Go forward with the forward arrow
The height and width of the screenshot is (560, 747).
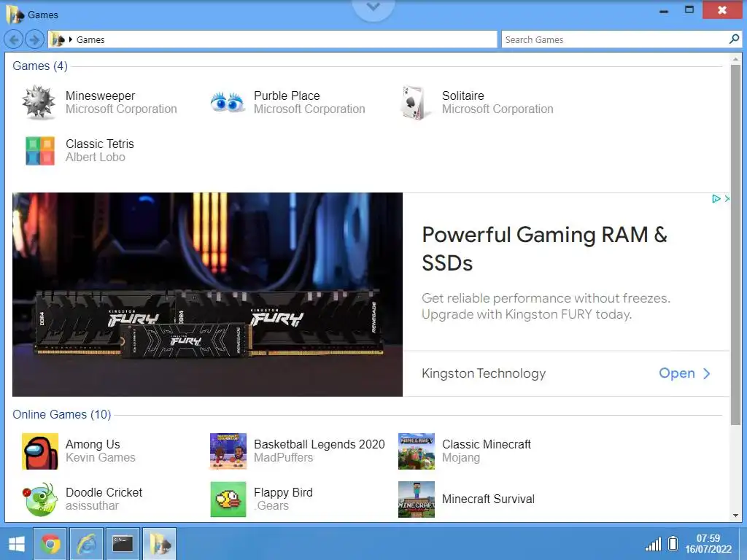pos(34,39)
